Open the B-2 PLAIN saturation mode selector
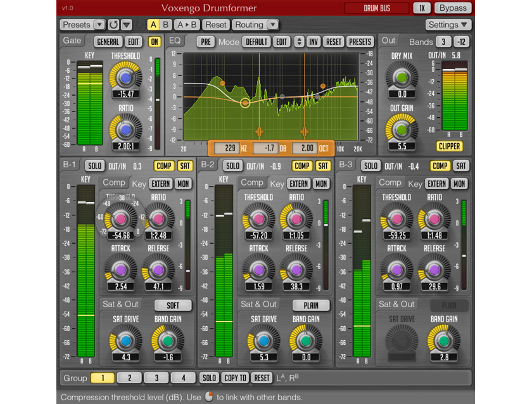532x404 pixels. (x=311, y=305)
